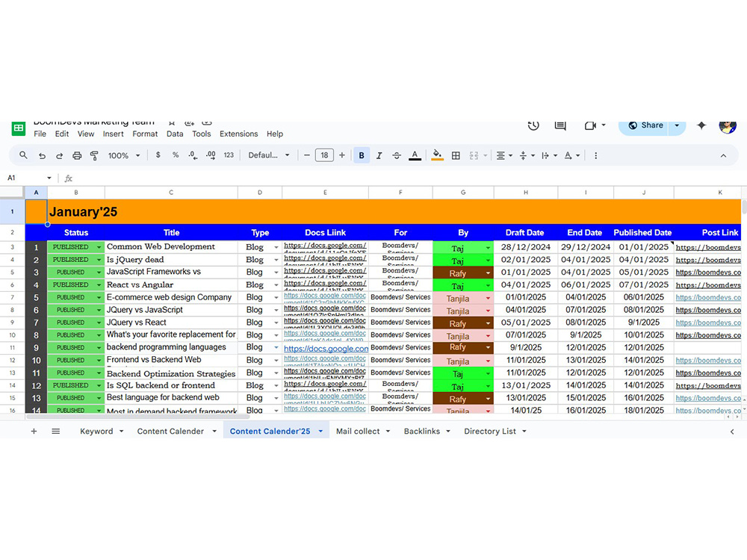This screenshot has height=560, width=747.
Task: Open the fill color picker
Action: coord(437,155)
